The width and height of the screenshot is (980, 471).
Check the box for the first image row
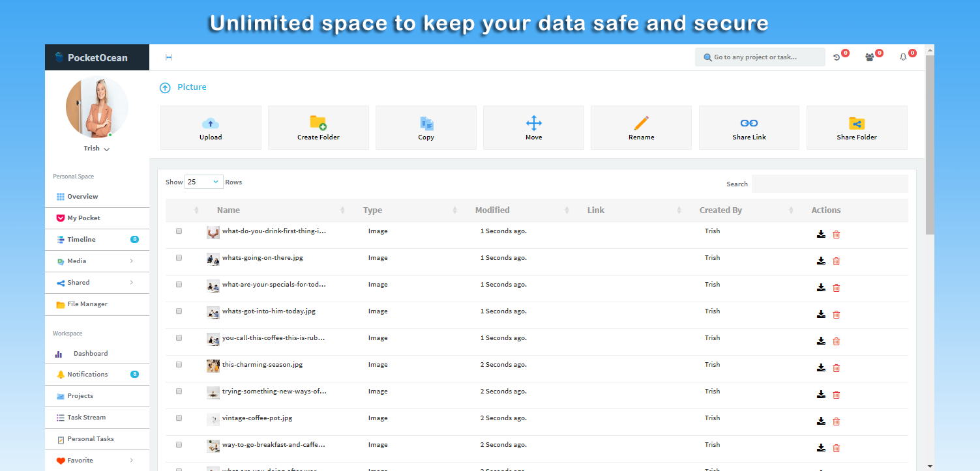pos(179,231)
